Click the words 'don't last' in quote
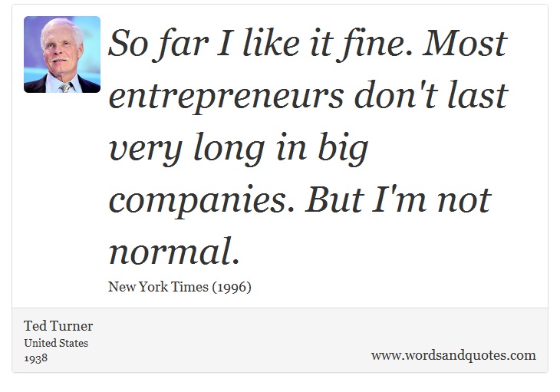The width and height of the screenshot is (560, 392). (431, 94)
